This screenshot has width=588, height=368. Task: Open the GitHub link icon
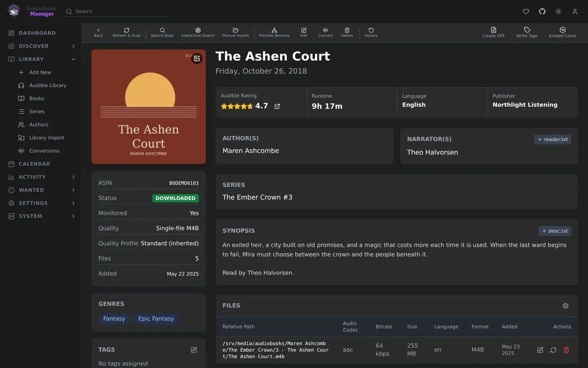point(542,11)
